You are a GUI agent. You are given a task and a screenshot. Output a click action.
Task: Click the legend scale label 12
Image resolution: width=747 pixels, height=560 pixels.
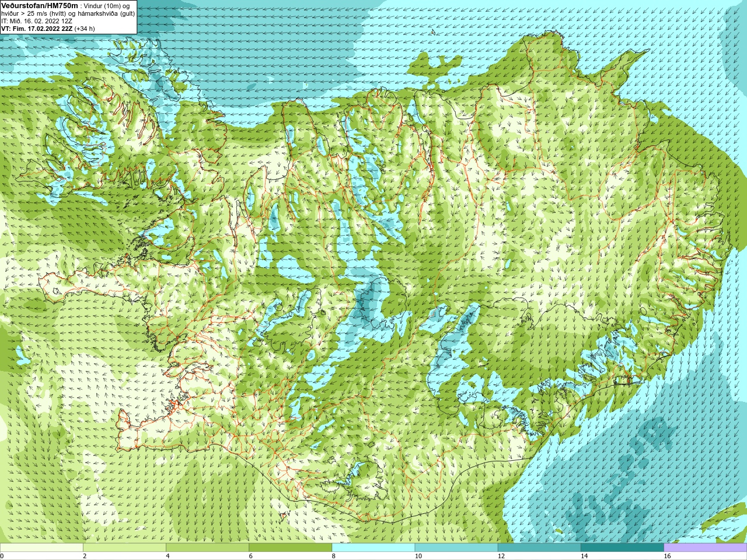(x=501, y=556)
